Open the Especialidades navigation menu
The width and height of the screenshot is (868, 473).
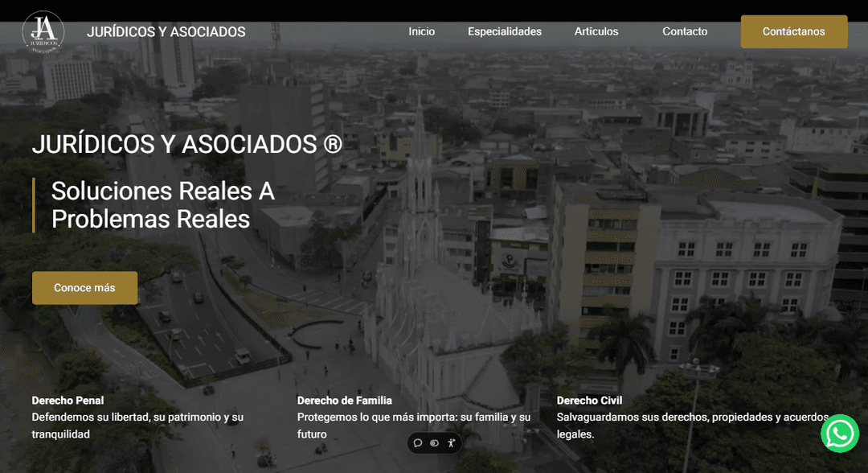pos(504,31)
